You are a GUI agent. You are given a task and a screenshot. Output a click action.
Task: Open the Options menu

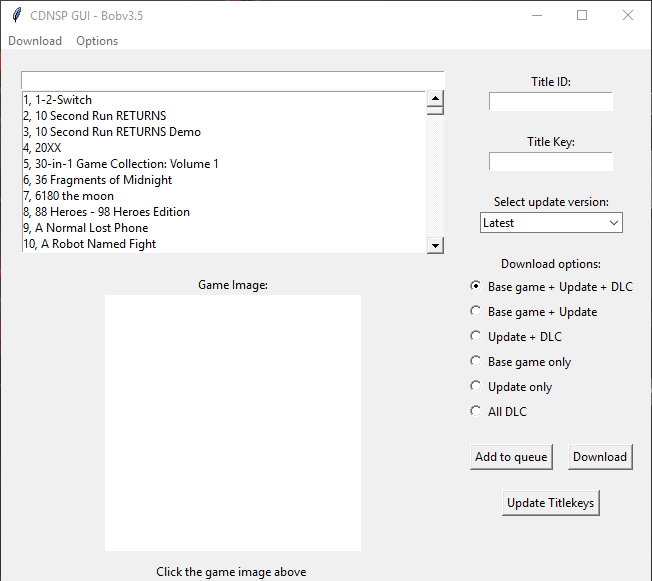pyautogui.click(x=97, y=41)
